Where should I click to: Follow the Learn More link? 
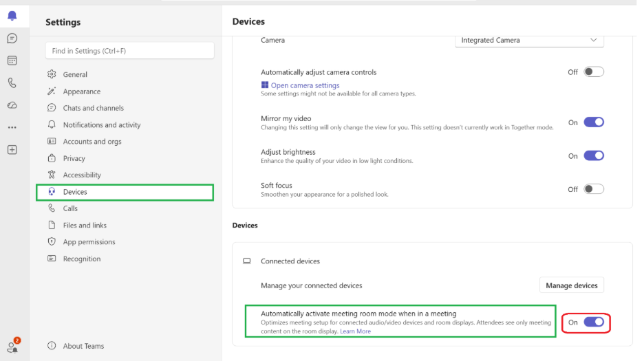click(x=355, y=331)
